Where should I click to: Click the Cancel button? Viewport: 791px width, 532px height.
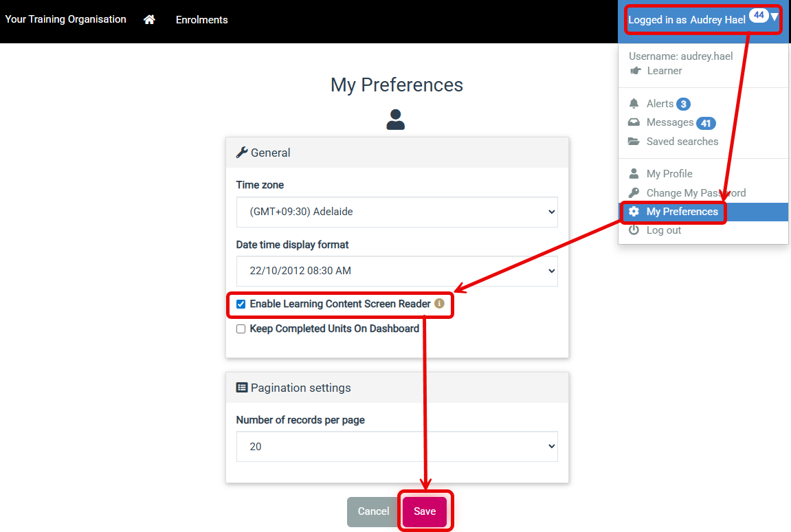pyautogui.click(x=373, y=511)
